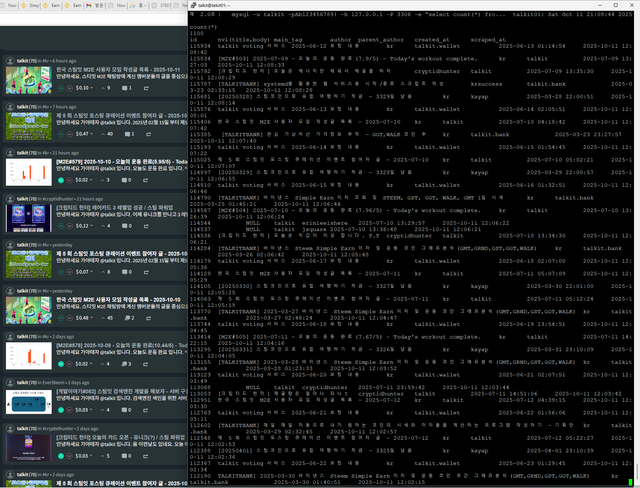This screenshot has height=488, width=640.
Task: Downvote the M2E#579 workout post
Action: coord(69,180)
